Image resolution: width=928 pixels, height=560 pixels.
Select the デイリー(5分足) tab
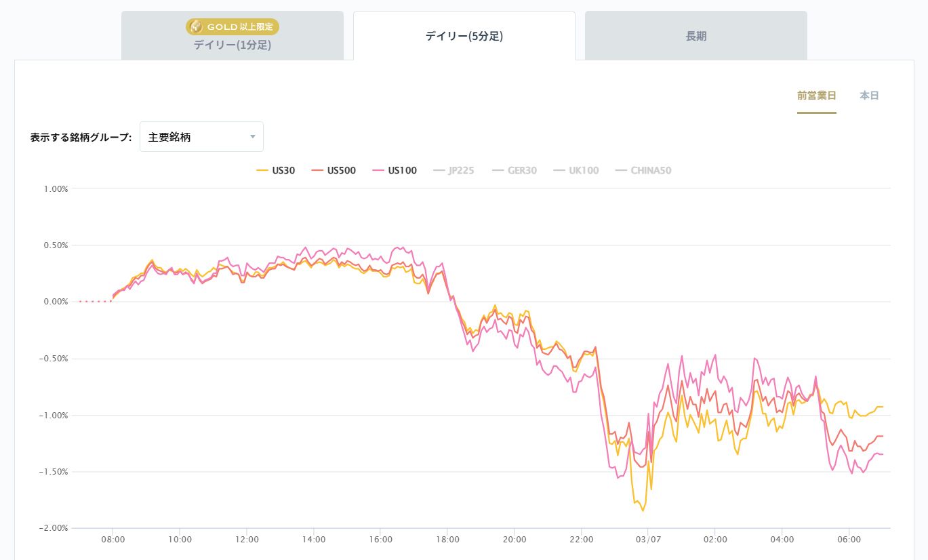coord(464,36)
